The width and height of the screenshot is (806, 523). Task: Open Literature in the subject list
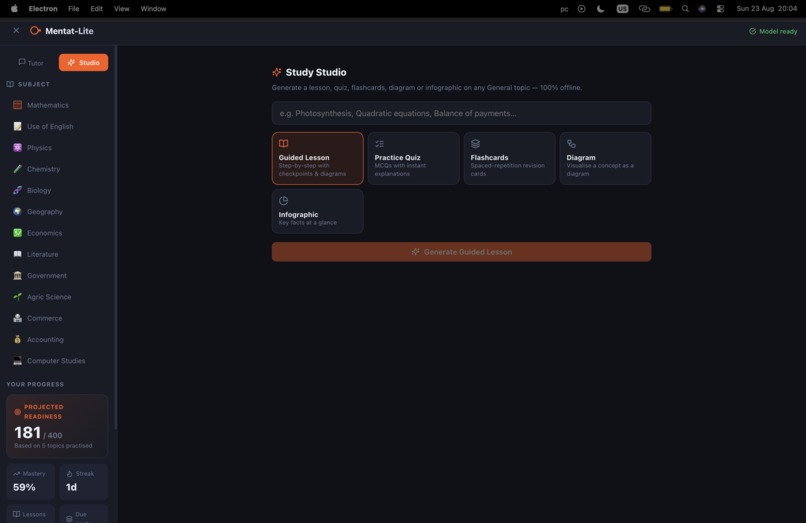(x=57, y=255)
